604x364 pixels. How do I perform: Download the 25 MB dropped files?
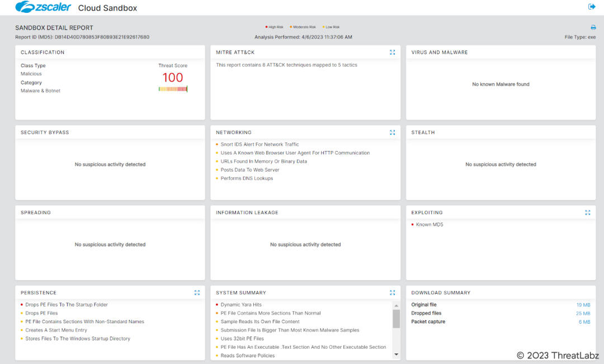pyautogui.click(x=583, y=313)
